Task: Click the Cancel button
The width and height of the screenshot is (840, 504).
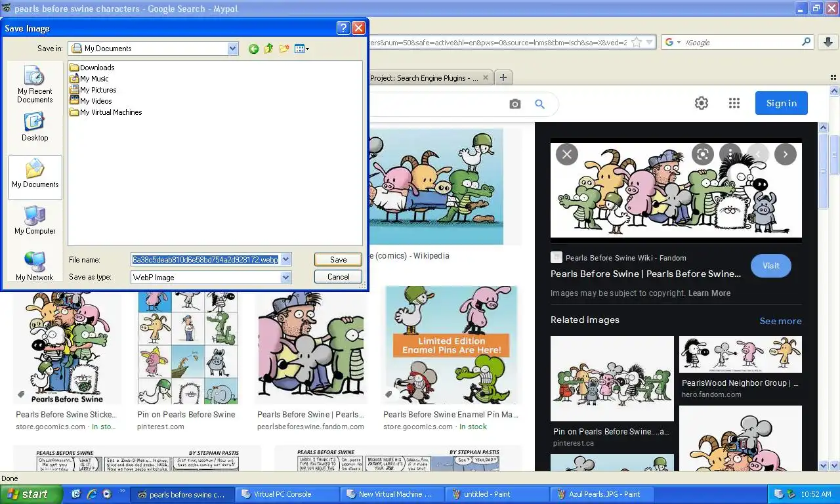Action: 338,277
